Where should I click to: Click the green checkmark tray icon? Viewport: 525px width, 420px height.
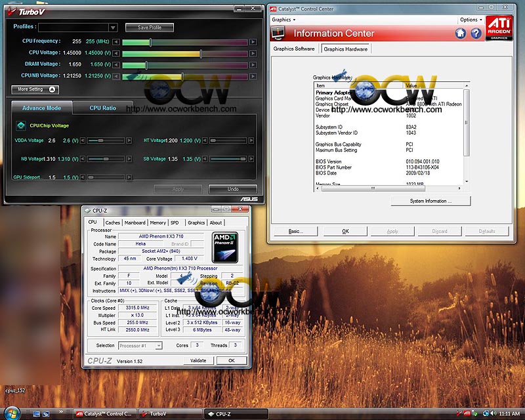click(x=474, y=413)
